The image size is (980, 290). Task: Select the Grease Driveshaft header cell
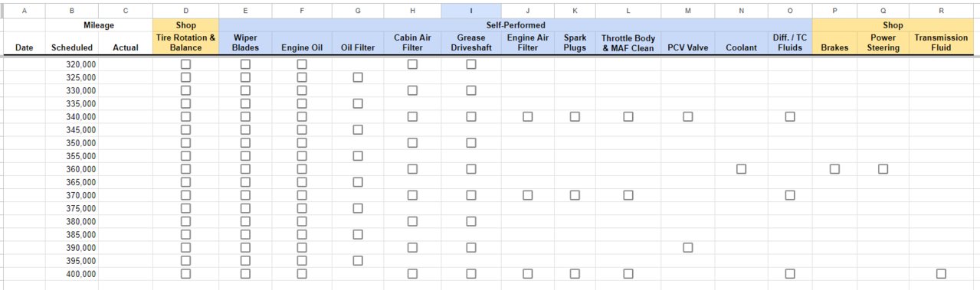(471, 43)
